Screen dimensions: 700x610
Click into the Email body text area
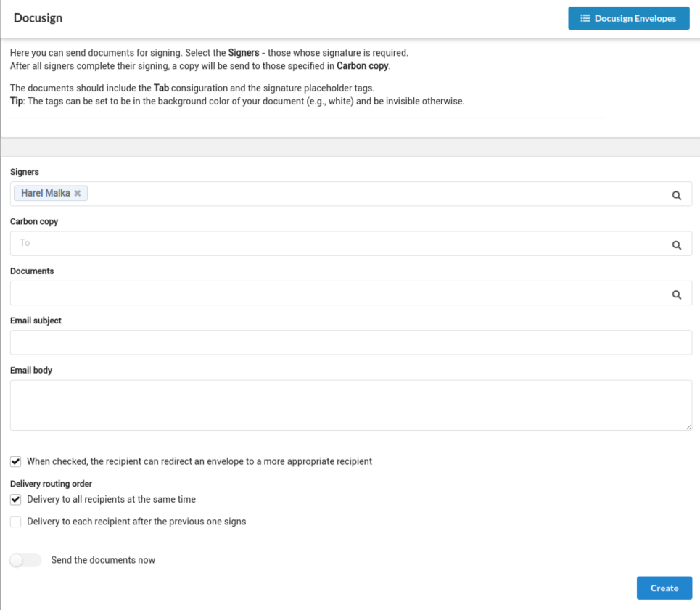click(350, 405)
